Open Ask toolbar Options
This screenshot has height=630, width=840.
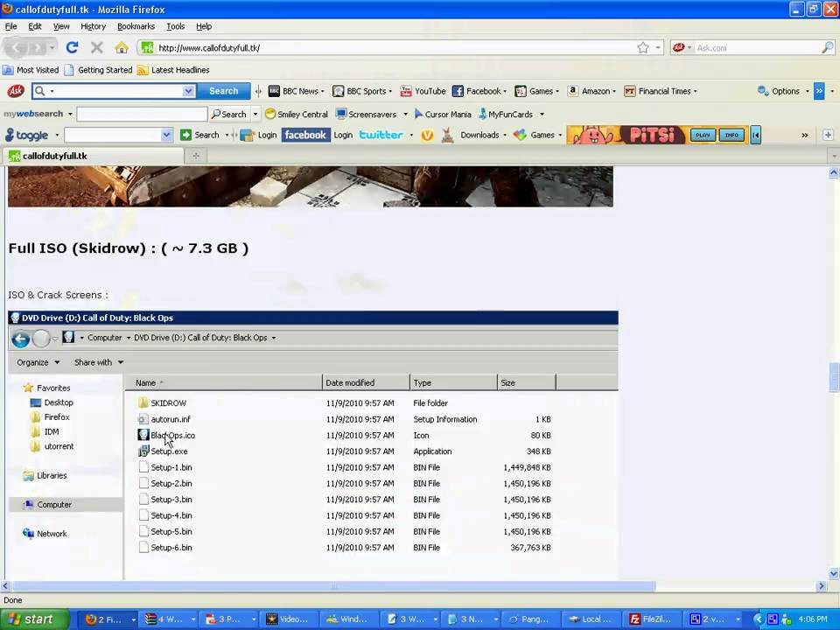(x=783, y=91)
